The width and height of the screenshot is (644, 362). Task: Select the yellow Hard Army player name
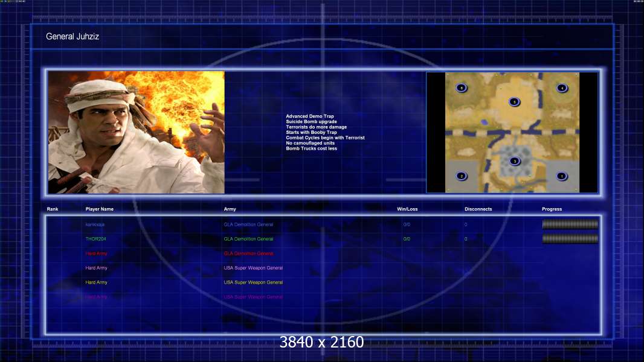coord(96,282)
